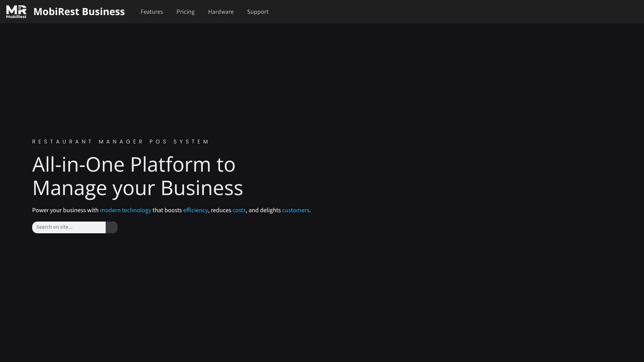Follow the 'efficiency' link
Image resolution: width=644 pixels, height=362 pixels.
[x=196, y=210]
